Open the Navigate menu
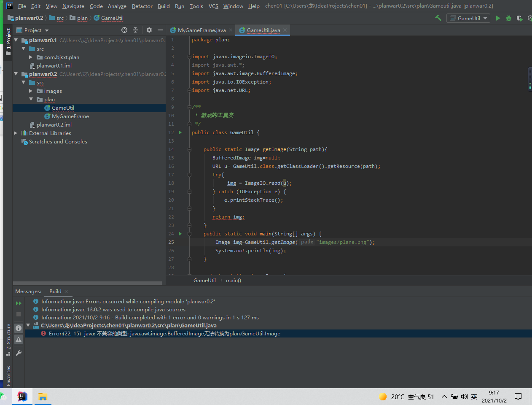Image resolution: width=532 pixels, height=405 pixels. coord(73,6)
